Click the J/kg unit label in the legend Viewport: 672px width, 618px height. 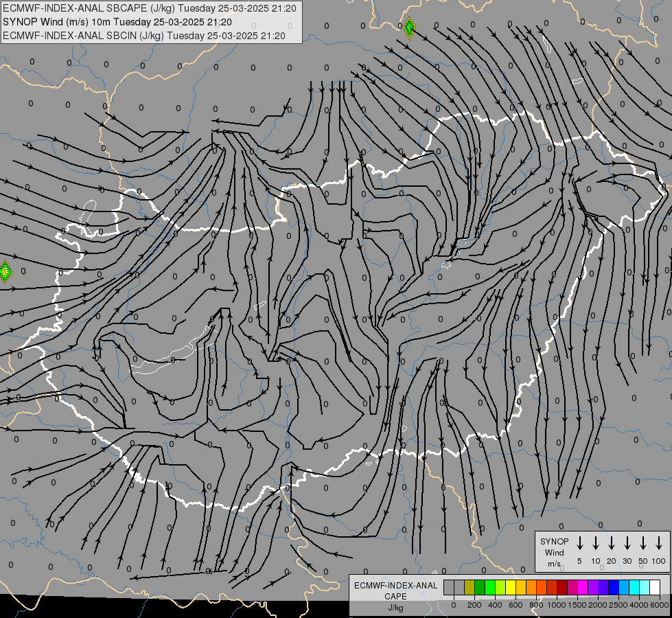coord(395,608)
